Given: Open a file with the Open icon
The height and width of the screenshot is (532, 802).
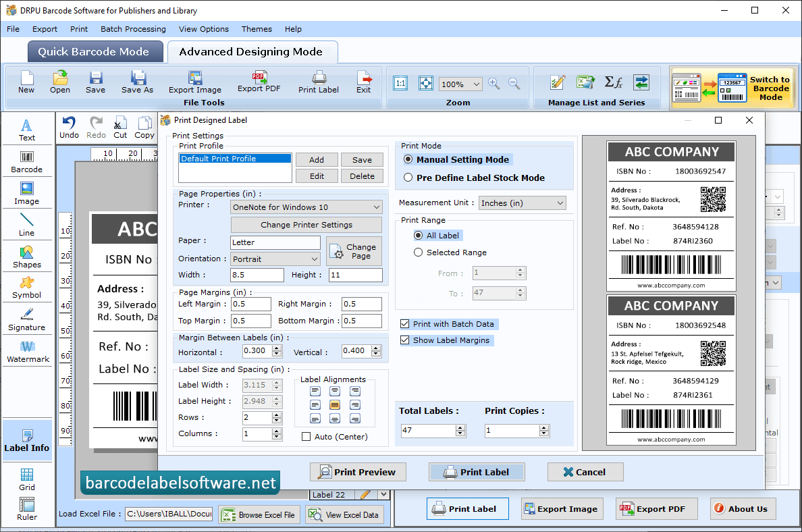Looking at the screenshot, I should point(60,82).
